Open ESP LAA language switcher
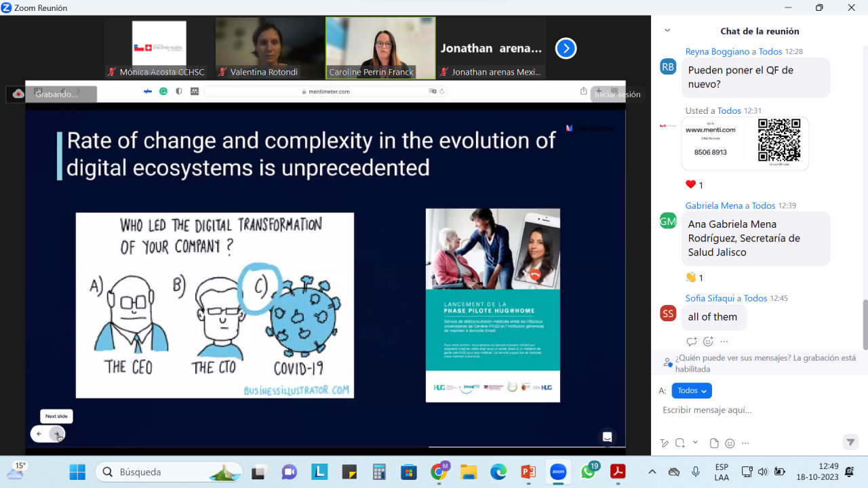Screen dimensions: 868x488 click(x=722, y=472)
